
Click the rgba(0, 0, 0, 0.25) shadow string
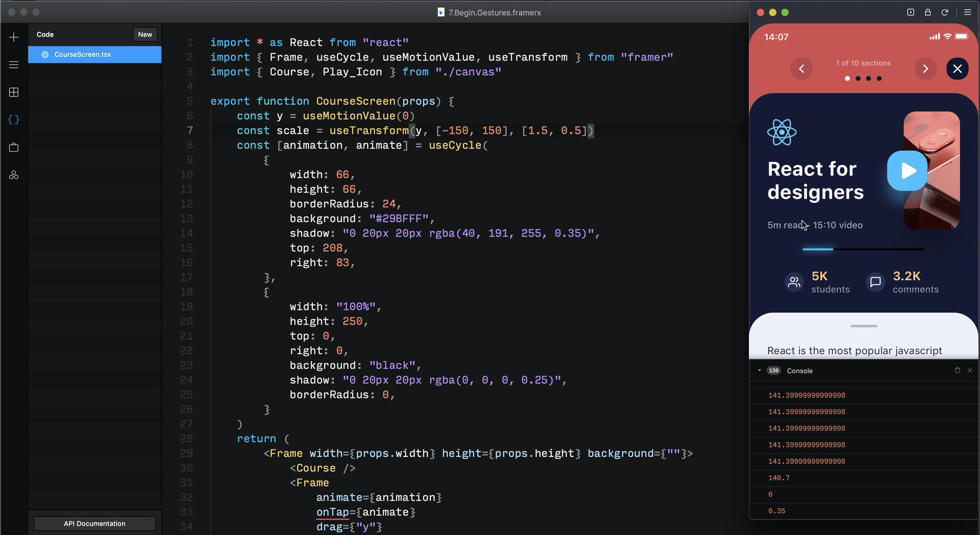[452, 380]
